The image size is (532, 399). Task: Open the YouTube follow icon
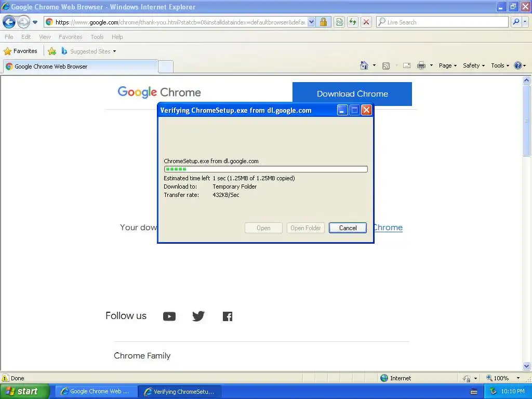169,316
